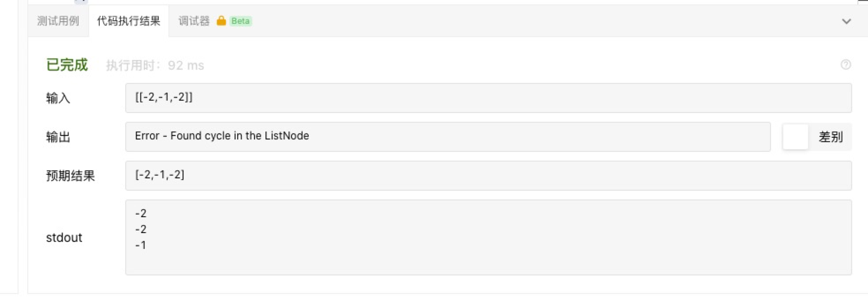The image size is (868, 301).
Task: Select the 代码执行结果 tab
Action: [128, 21]
